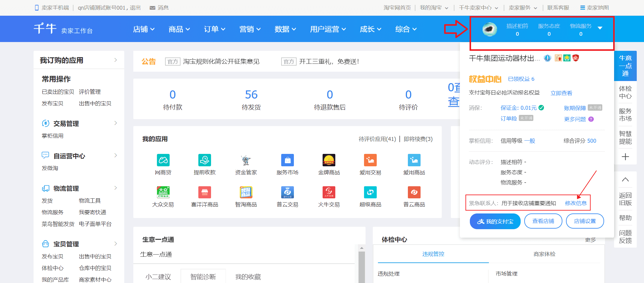Viewport: 644px width, 283px height.
Task: Click the 更多问题 question mark icon
Action: [591, 119]
